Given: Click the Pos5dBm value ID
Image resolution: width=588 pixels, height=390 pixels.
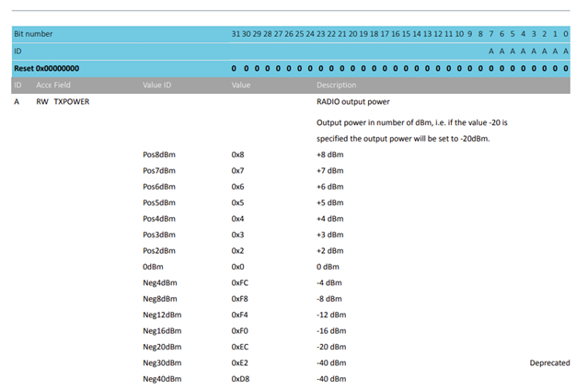Looking at the screenshot, I should tap(159, 202).
